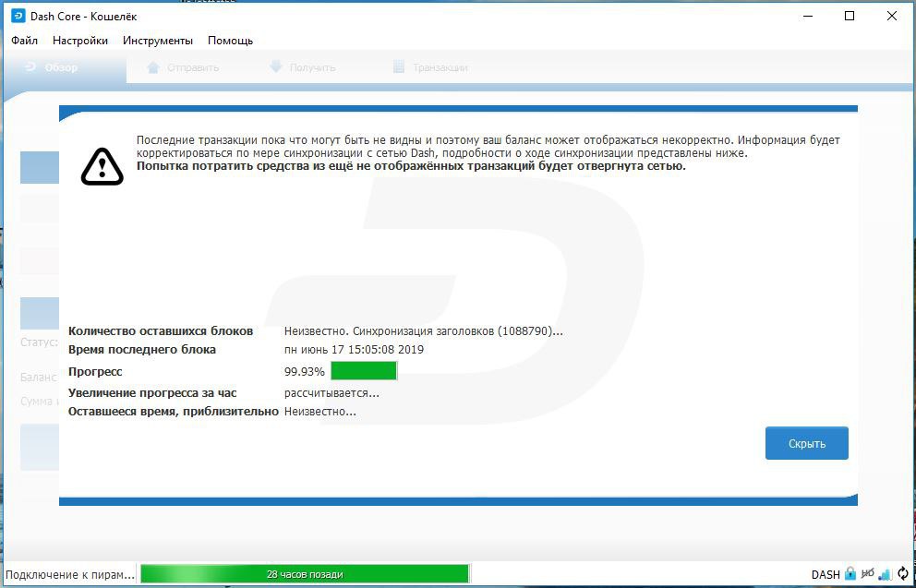
Task: Click the 'рассчитывается...' value
Action: [331, 393]
